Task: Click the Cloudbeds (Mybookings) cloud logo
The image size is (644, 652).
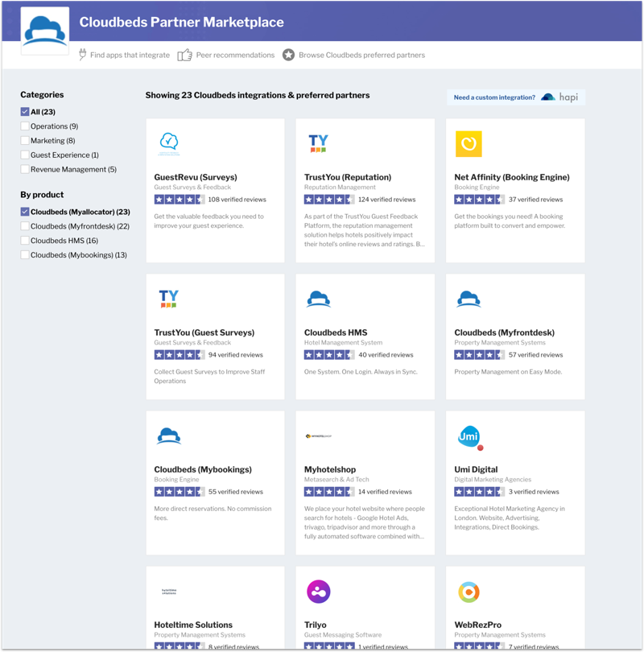Action: (169, 436)
